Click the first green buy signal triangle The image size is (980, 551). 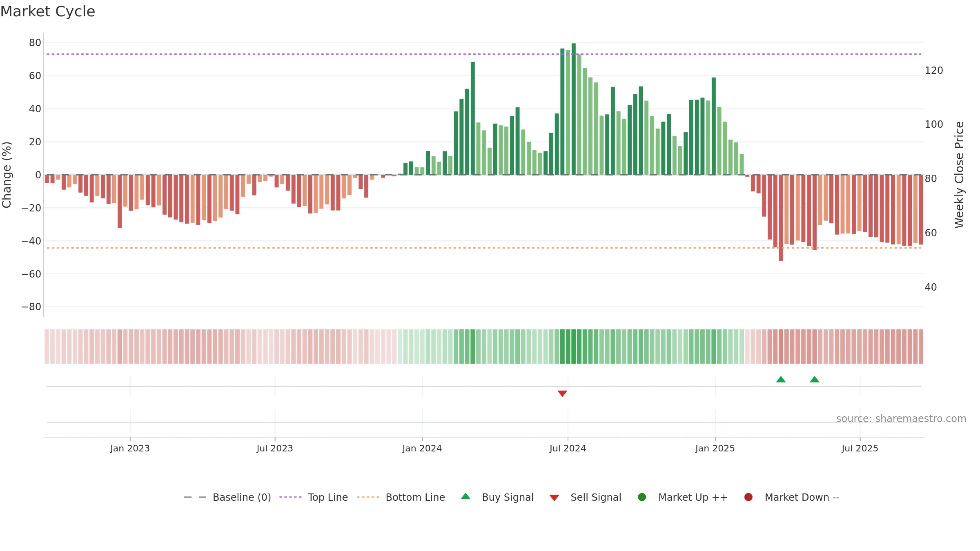pyautogui.click(x=781, y=379)
